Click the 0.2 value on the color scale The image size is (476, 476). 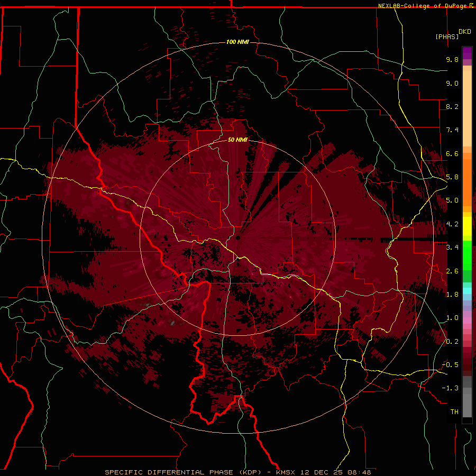[452, 342]
